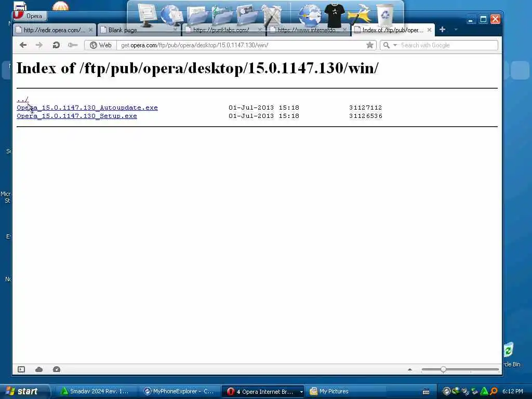Click the keyboard icon on the taskbar

pyautogui.click(x=426, y=392)
